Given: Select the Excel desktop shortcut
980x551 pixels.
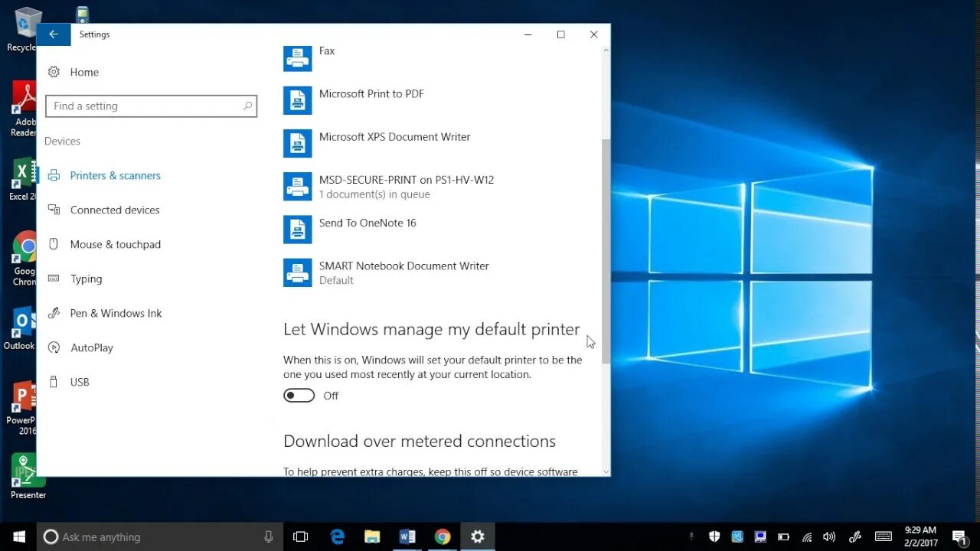Looking at the screenshot, I should [23, 179].
